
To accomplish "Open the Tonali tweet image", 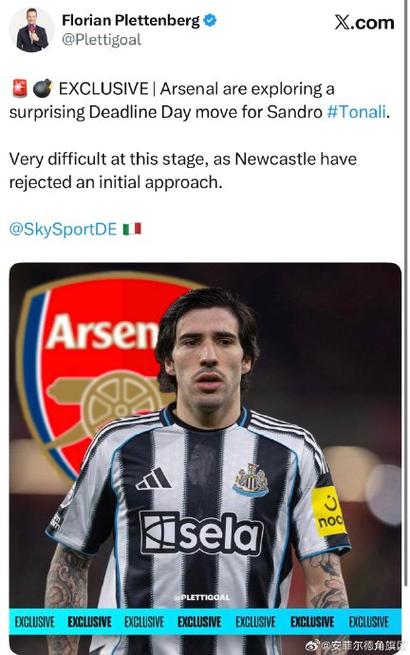I will point(205,459).
